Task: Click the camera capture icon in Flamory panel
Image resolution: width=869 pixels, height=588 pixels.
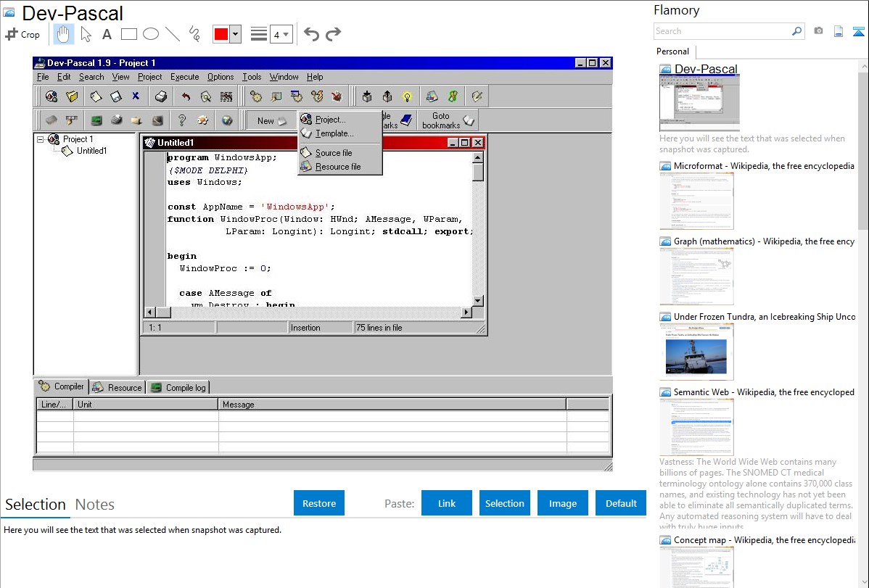Action: pyautogui.click(x=818, y=31)
